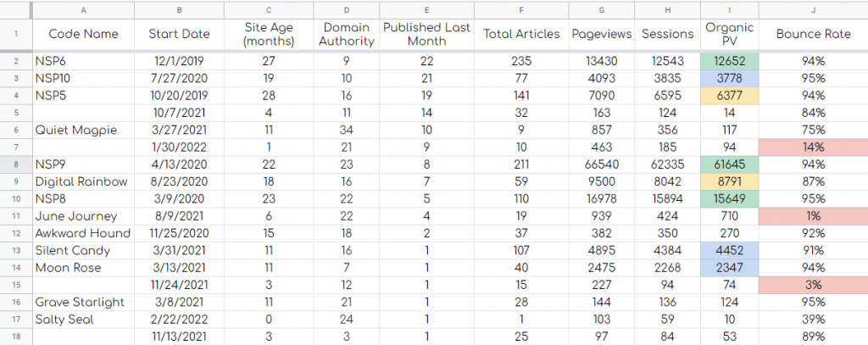Click the Code Name header cell
868x345 pixels.
tap(83, 34)
